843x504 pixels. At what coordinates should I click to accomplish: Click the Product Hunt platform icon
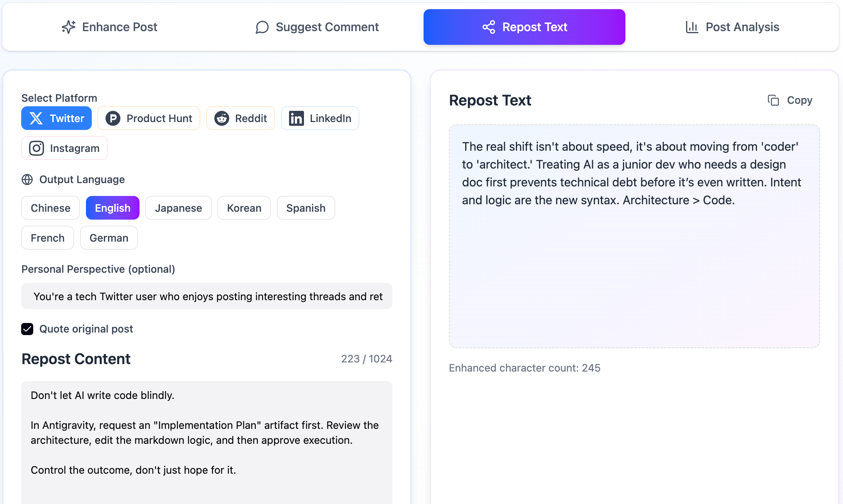113,118
